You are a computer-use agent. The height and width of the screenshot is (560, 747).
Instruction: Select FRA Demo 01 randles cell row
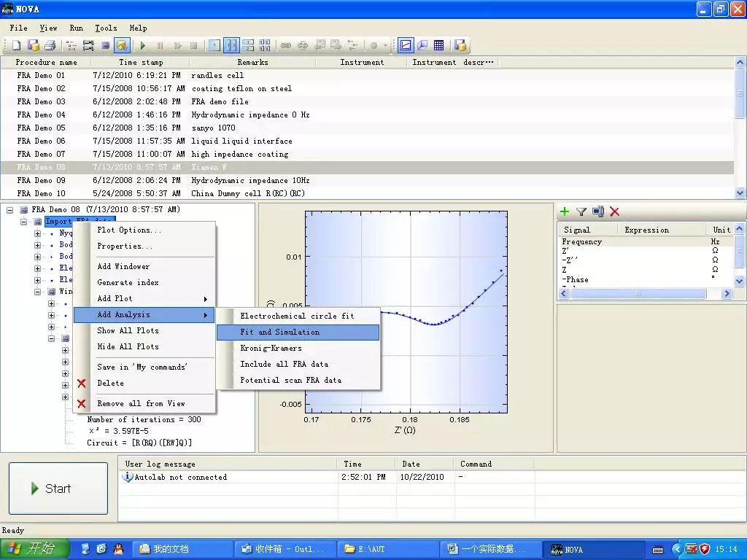367,75
